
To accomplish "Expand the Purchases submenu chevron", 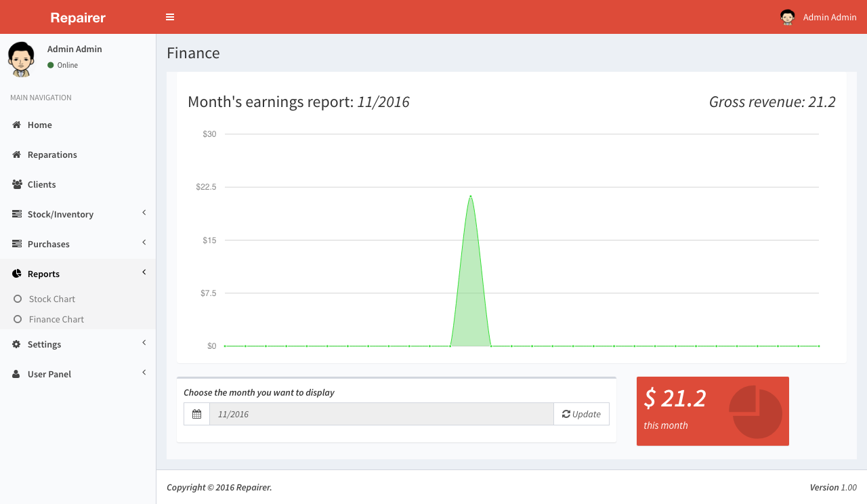I will [x=144, y=243].
